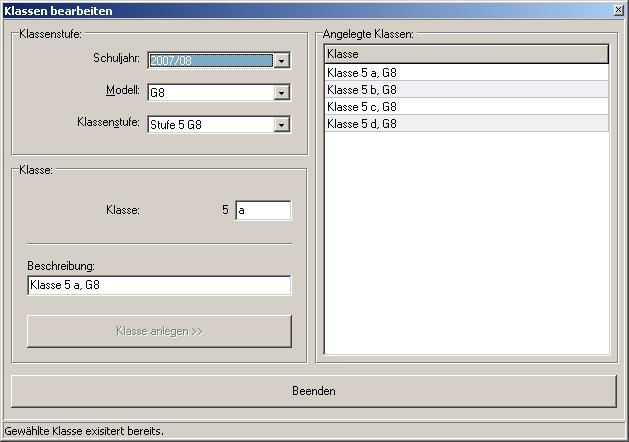This screenshot has width=629, height=442.
Task: Expand the Modell dropdown arrow
Action: click(x=282, y=93)
